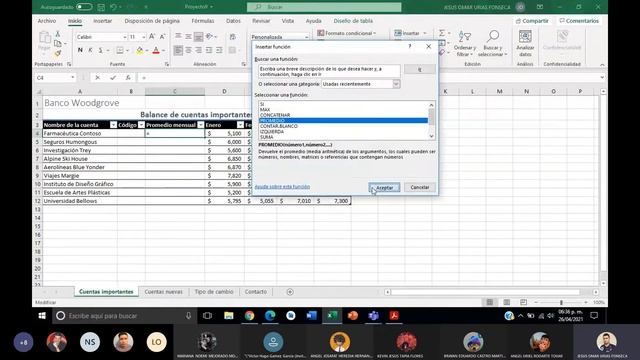The width and height of the screenshot is (640, 360).
Task: Click the Align Middle icon
Action: [x=188, y=36]
